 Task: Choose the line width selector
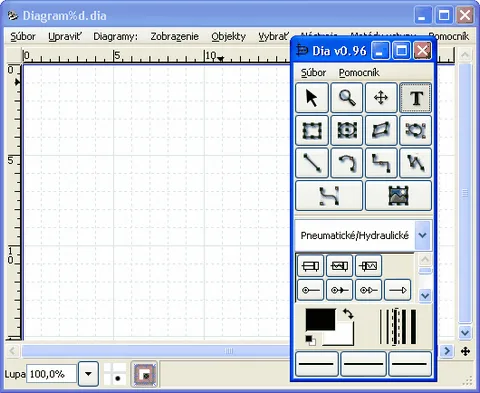(x=398, y=327)
